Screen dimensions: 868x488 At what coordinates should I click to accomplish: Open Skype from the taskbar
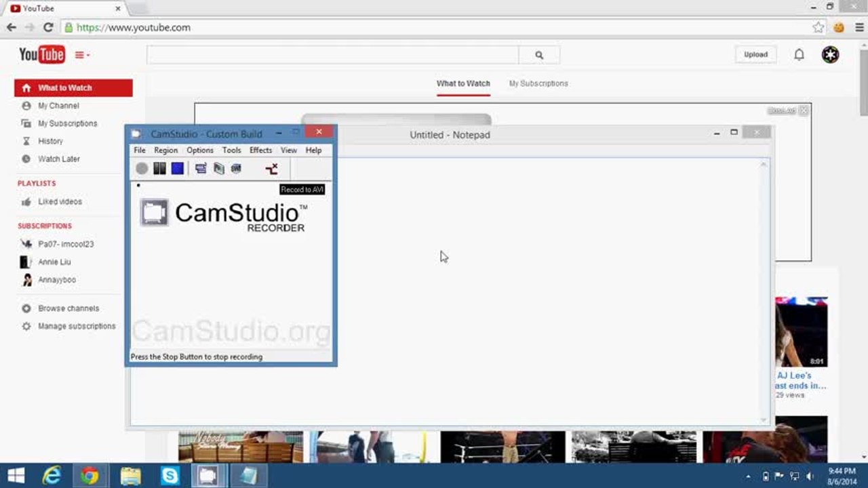tap(170, 476)
